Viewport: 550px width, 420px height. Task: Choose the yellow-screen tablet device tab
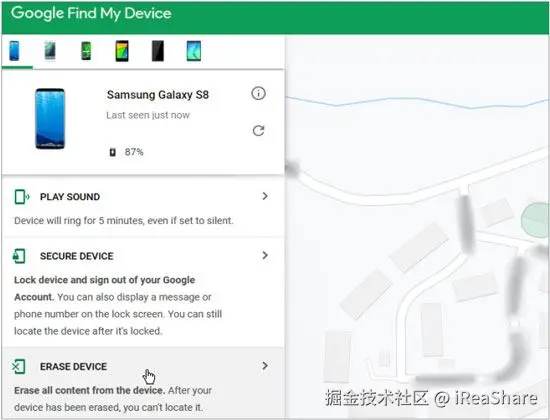point(122,51)
